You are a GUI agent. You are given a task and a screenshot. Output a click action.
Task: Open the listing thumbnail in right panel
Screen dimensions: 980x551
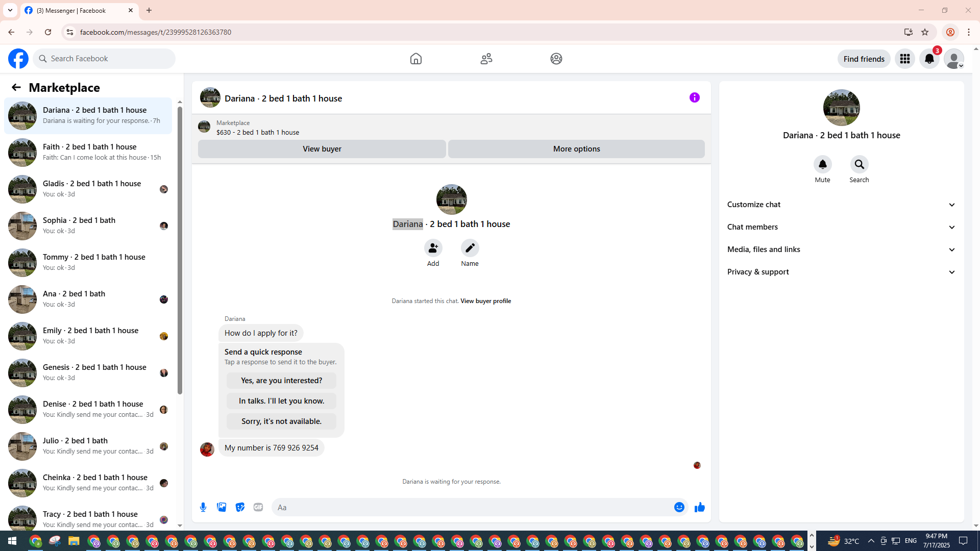click(842, 108)
